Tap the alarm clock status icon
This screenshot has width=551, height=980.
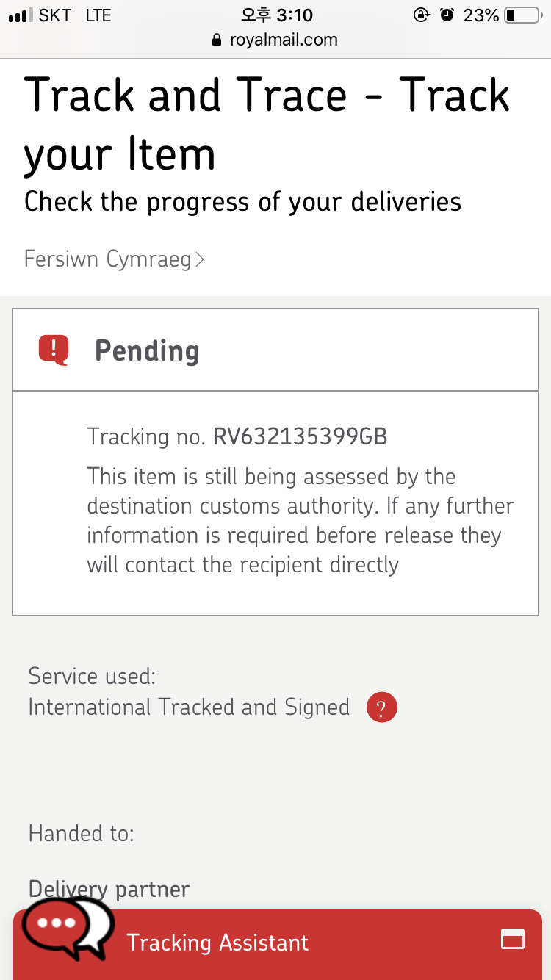447,15
